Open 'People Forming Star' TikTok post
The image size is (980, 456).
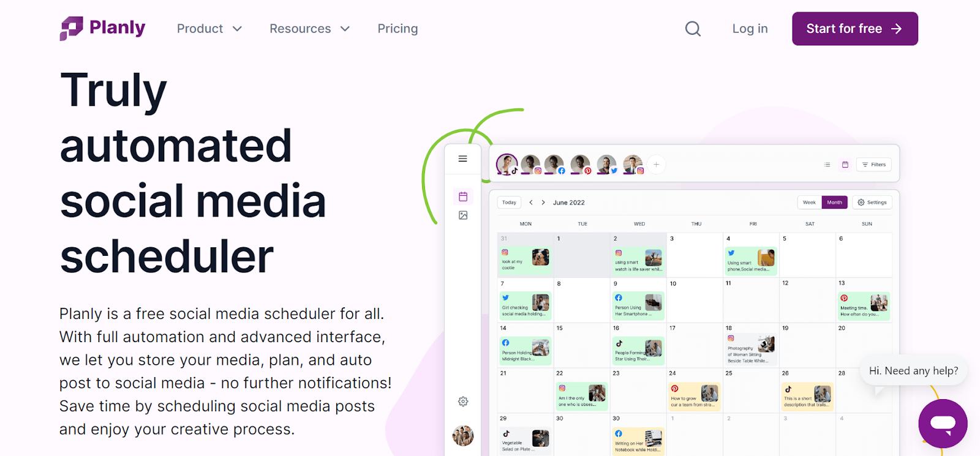coord(639,351)
